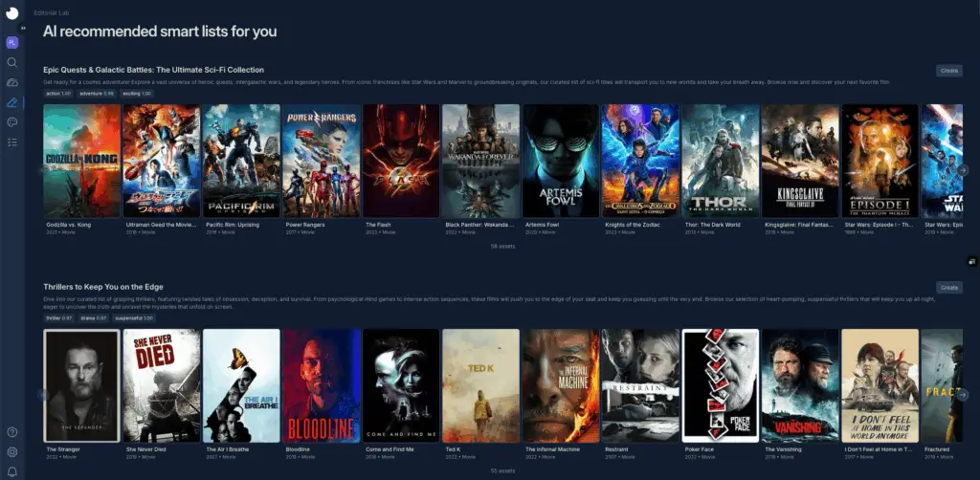Click the 'Fractured' title text
This screenshot has height=480, width=980.
click(937, 449)
